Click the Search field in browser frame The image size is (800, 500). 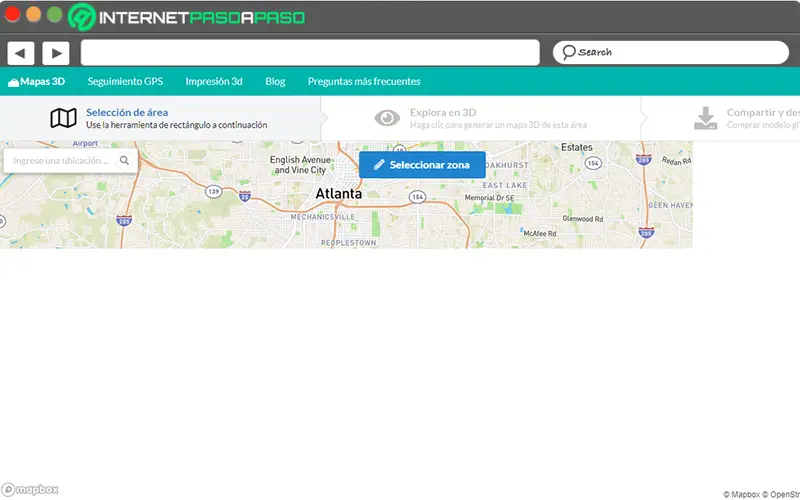click(670, 53)
